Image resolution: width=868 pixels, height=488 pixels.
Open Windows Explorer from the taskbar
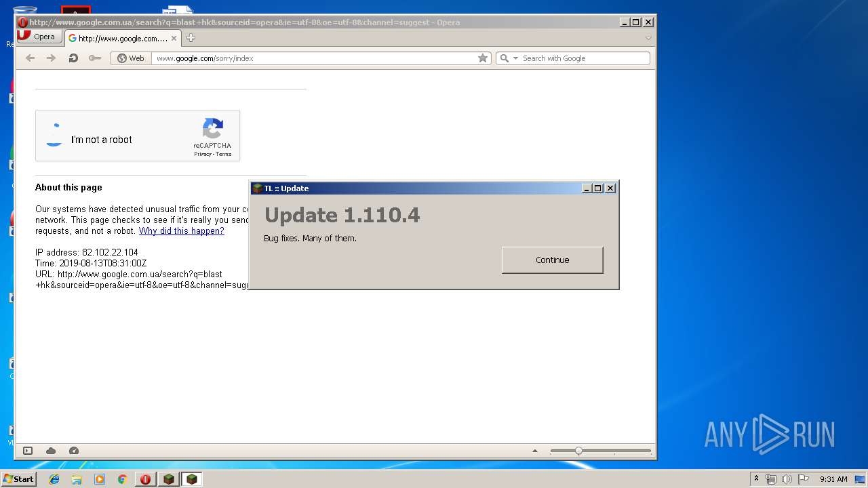[x=77, y=479]
